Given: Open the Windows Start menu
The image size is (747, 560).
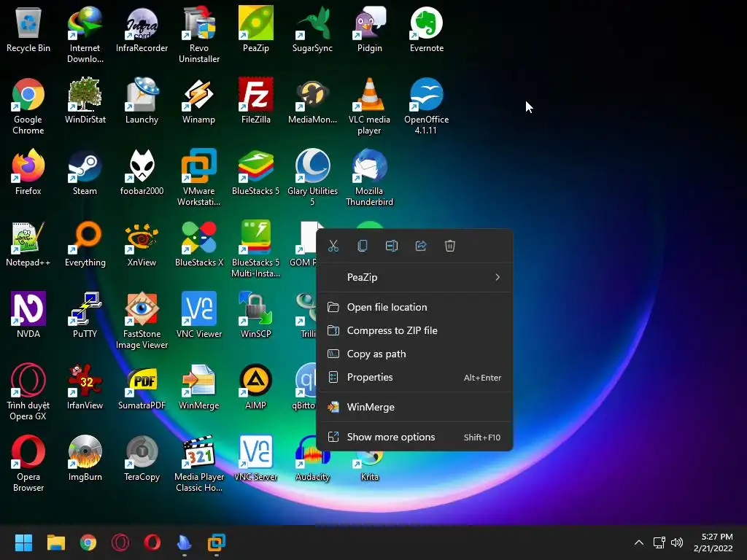Looking at the screenshot, I should (x=23, y=542).
